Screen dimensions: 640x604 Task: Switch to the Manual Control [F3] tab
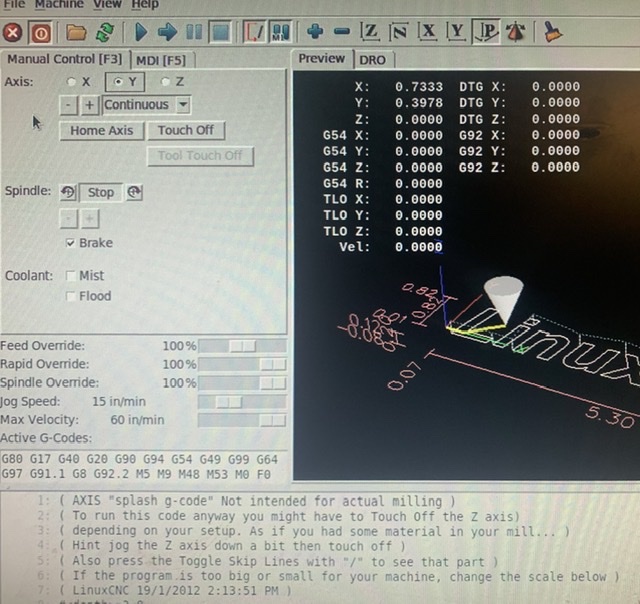tap(65, 60)
